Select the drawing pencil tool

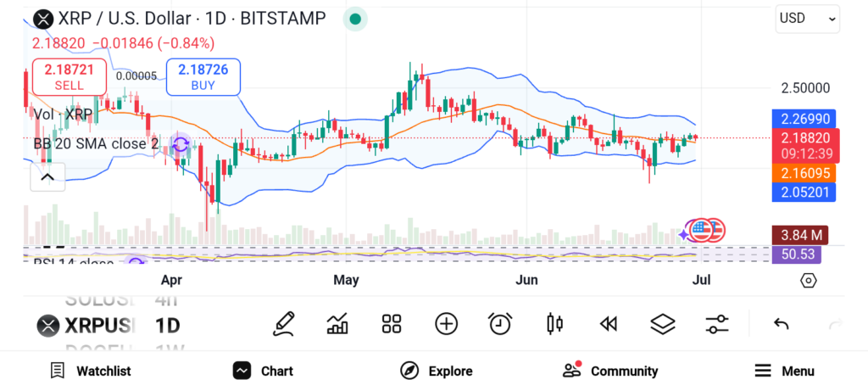[284, 323]
